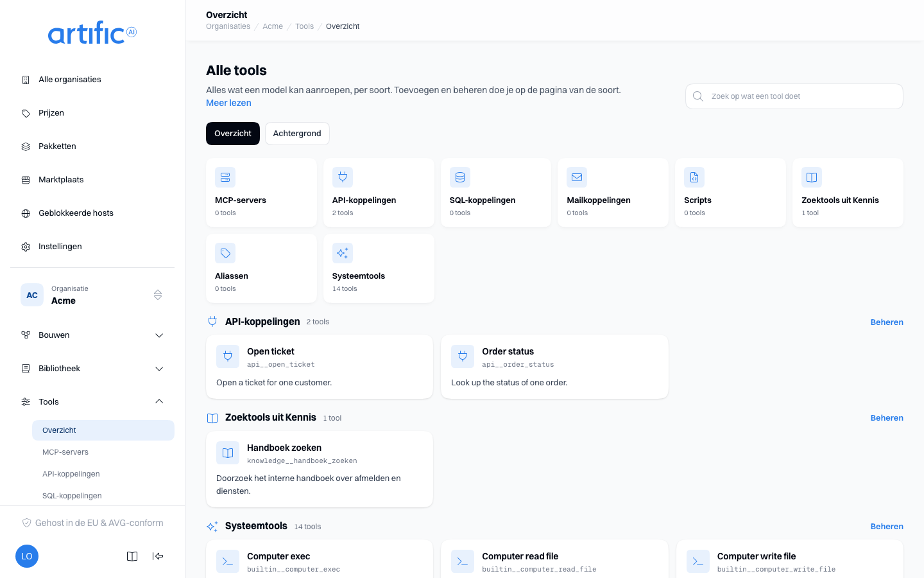This screenshot has height=578, width=924.
Task: Click the Computer write file terminal icon
Action: click(x=698, y=561)
